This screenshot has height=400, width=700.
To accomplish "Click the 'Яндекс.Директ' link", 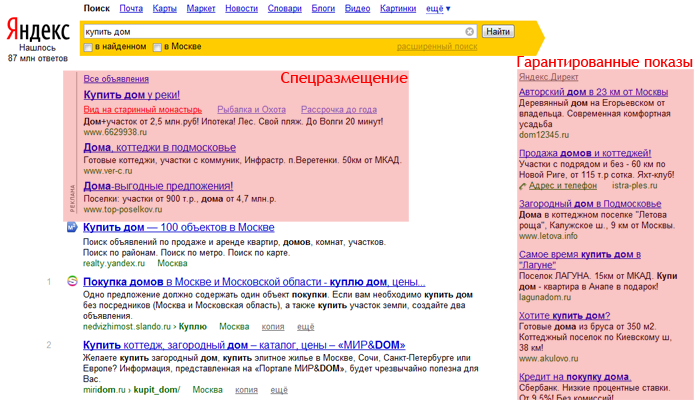I will [549, 77].
